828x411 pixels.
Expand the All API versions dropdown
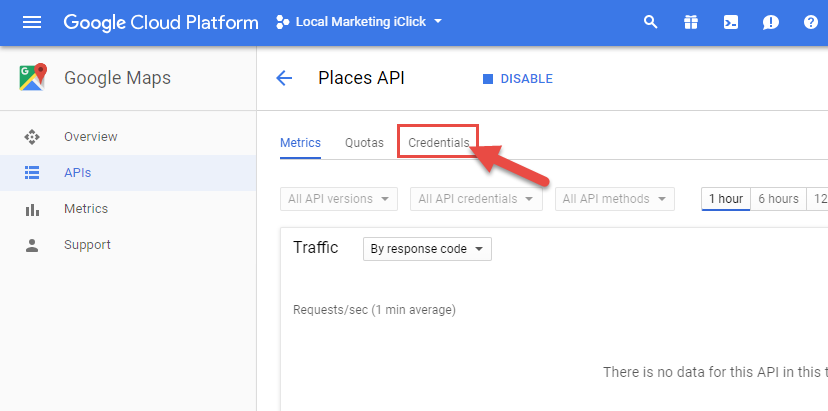point(338,199)
